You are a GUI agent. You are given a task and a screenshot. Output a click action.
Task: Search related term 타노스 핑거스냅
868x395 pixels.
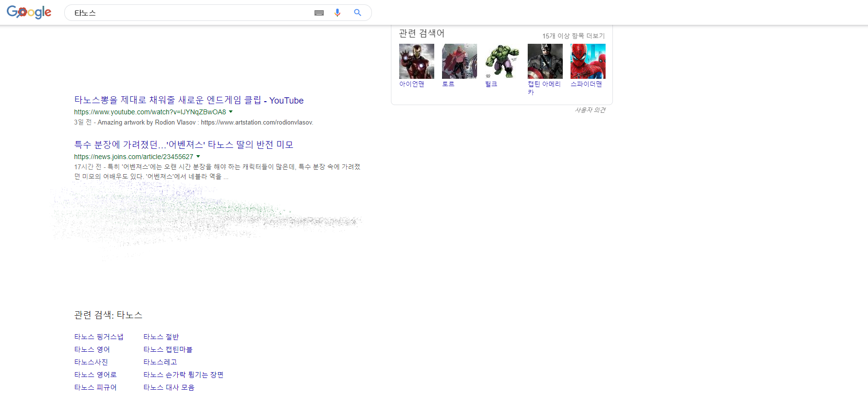(99, 337)
